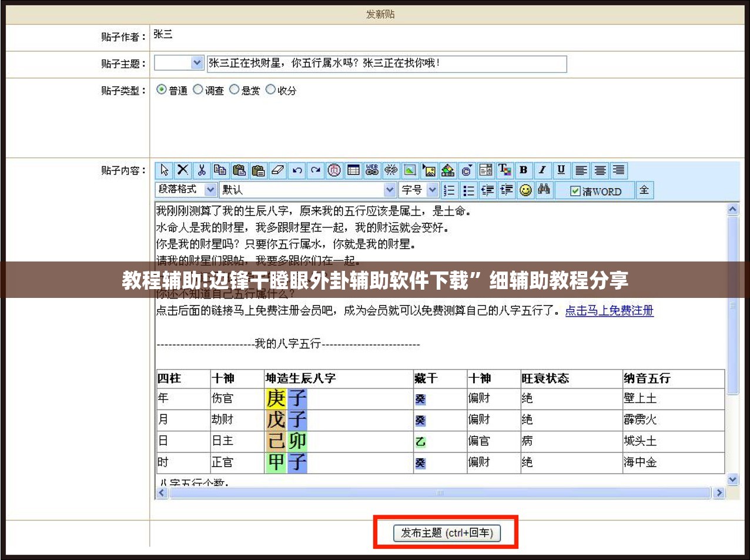Click the 壁上土 cell in the table
The image size is (750, 560).
tap(674, 398)
